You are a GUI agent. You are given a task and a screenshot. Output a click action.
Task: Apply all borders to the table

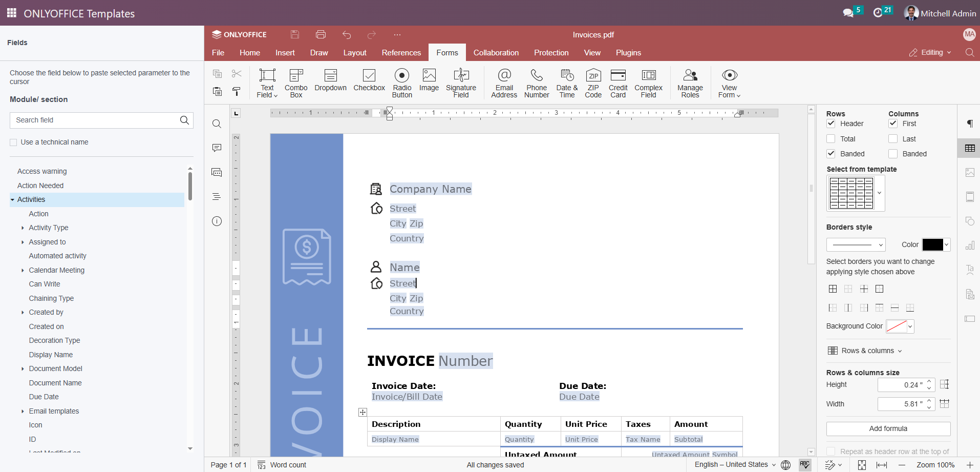click(833, 289)
